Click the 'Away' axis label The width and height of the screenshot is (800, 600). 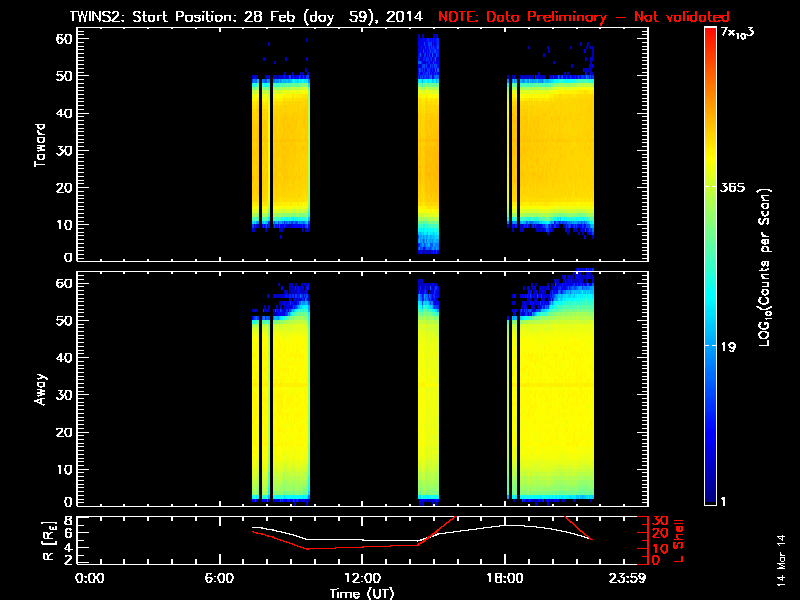tap(40, 390)
